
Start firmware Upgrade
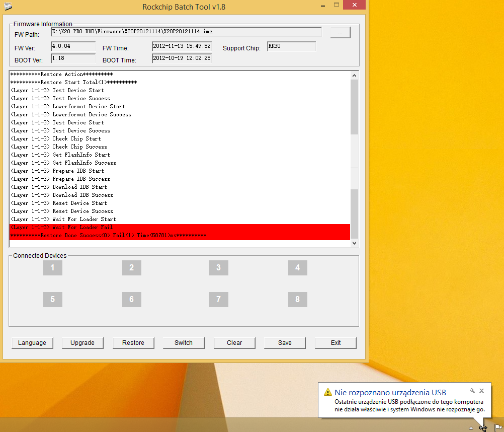tap(82, 343)
